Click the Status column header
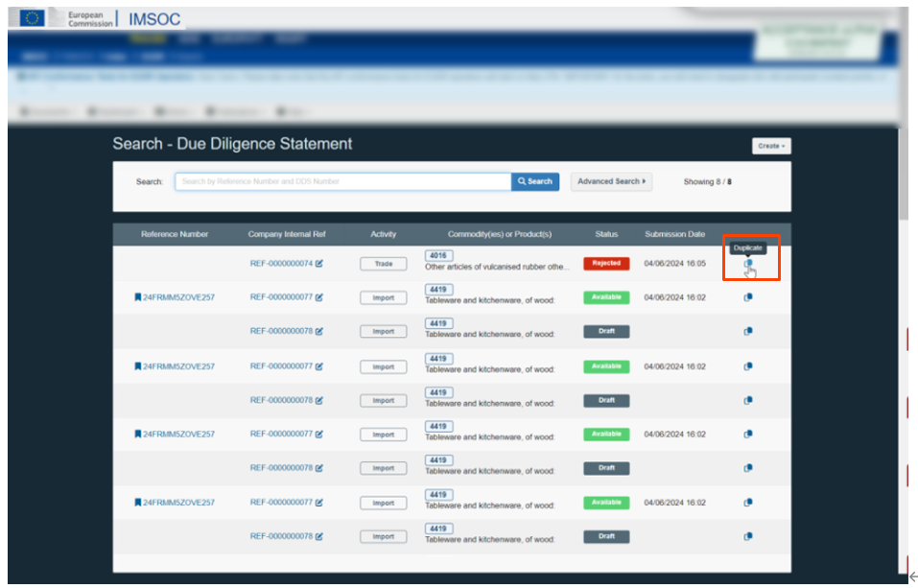The image size is (918, 588). pyautogui.click(x=606, y=234)
